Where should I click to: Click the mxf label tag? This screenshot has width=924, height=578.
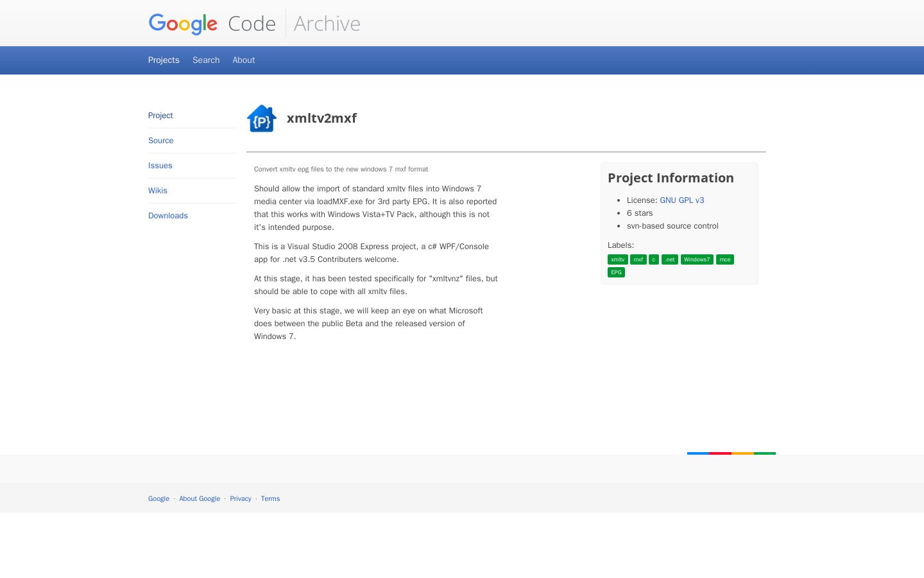pos(638,259)
